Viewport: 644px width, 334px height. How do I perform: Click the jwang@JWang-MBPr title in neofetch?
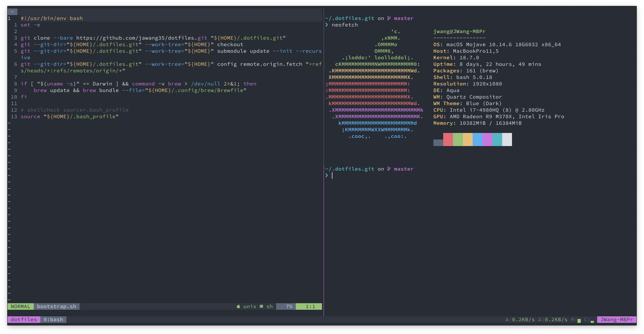pyautogui.click(x=460, y=31)
